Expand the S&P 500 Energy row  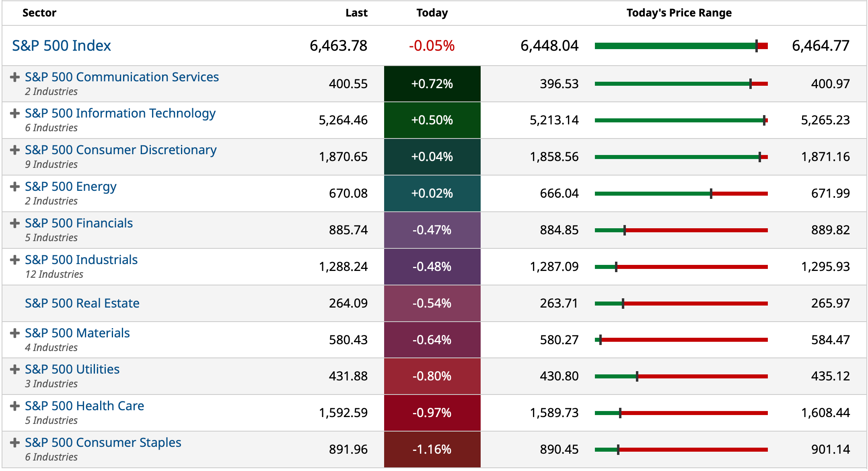15,187
